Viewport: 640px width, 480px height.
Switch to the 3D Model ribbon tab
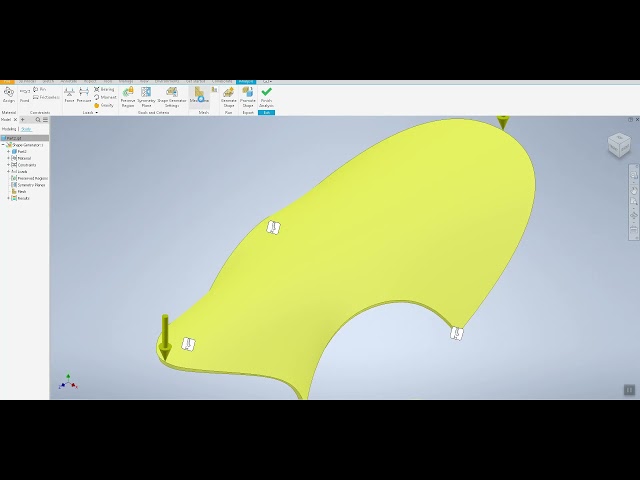27,82
